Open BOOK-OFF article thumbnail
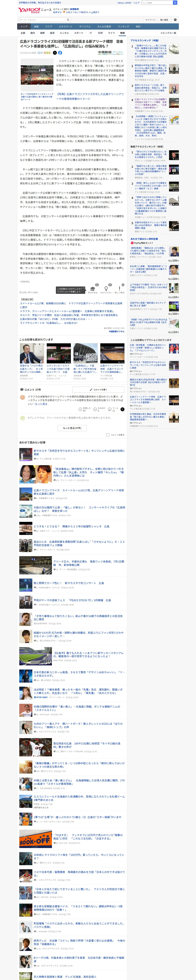Screen dimensions: 196x980 [x=36, y=839]
